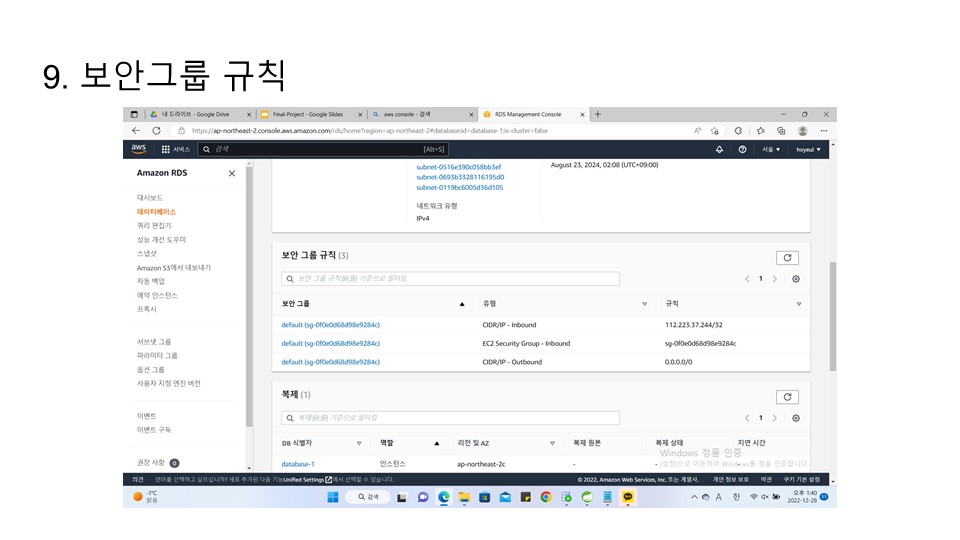Open 쿠키 기본 설정 in the footer
Screen dimensions: 960x540
point(801,479)
